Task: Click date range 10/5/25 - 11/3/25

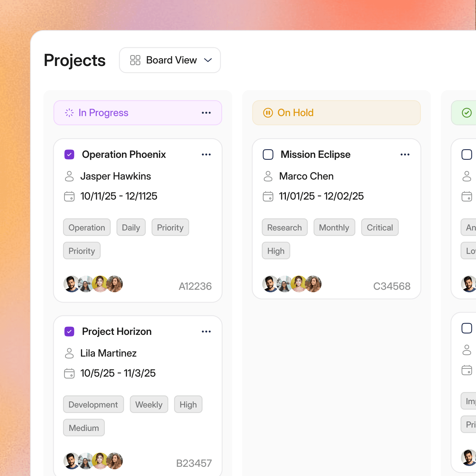Action: [118, 373]
